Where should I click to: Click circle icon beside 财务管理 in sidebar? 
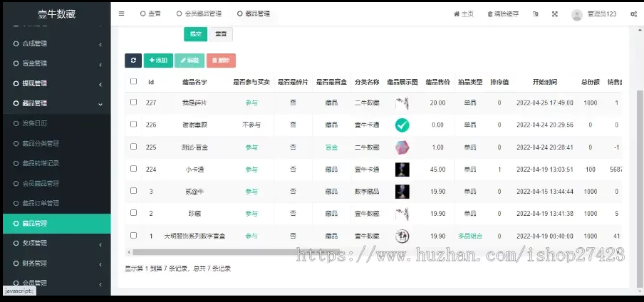point(16,263)
